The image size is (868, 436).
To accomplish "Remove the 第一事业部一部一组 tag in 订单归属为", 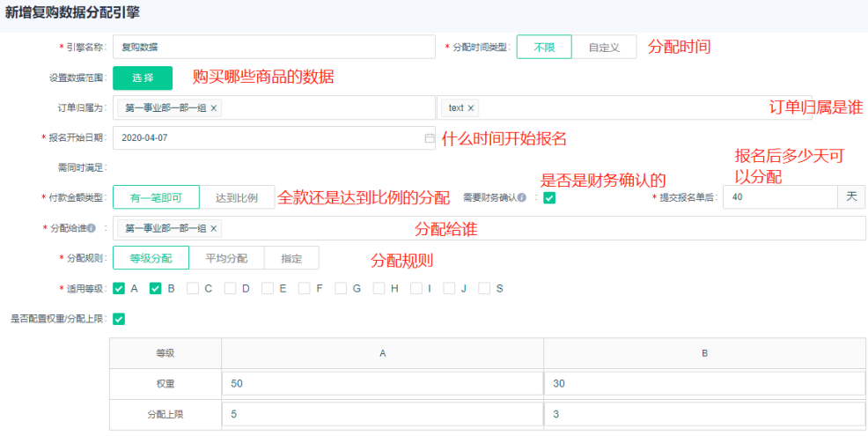I will pyautogui.click(x=214, y=107).
